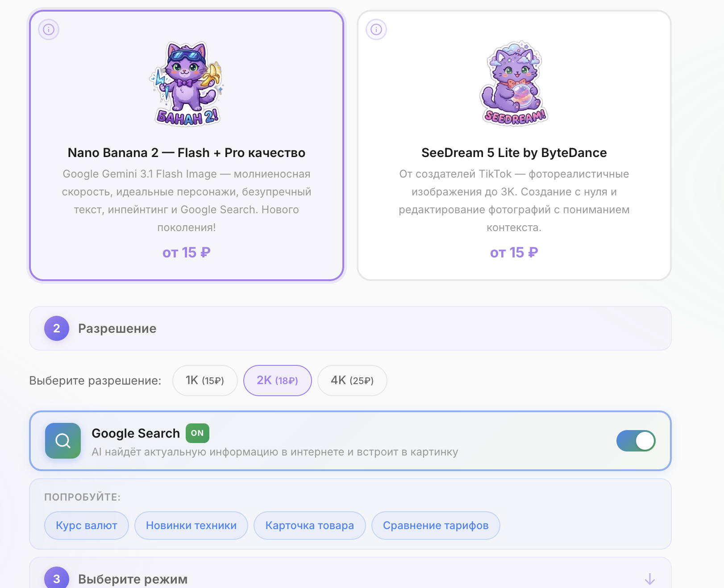Try the 'Сравнение тарифов' example chip
Image resolution: width=724 pixels, height=588 pixels.
point(436,526)
